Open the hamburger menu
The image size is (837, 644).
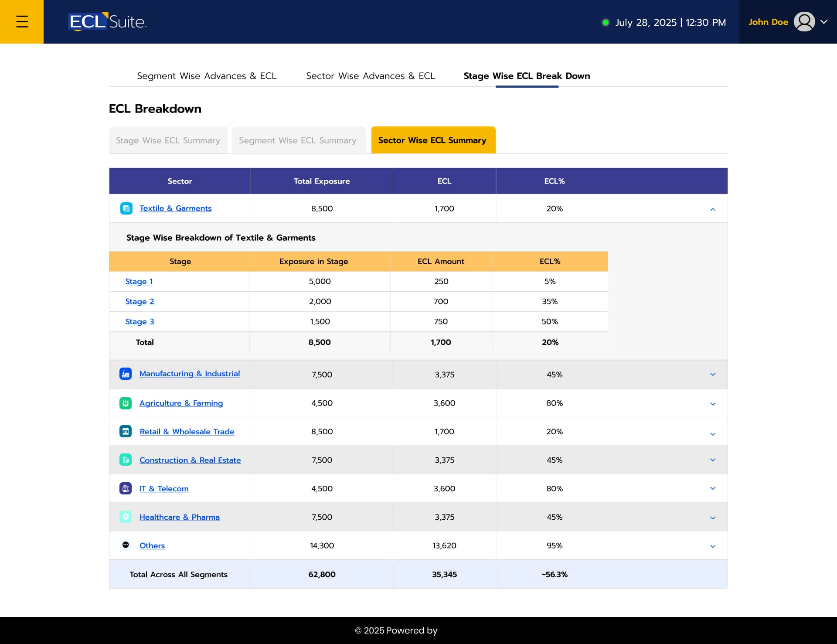click(x=22, y=22)
